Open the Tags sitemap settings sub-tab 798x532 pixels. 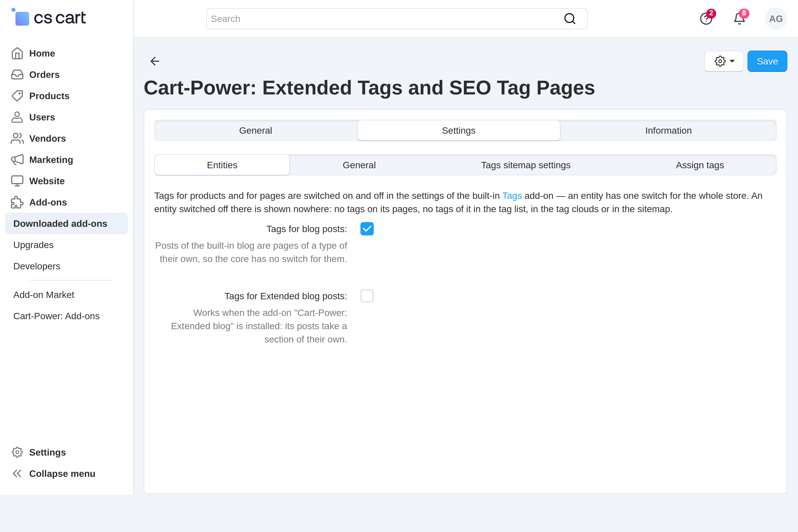(x=526, y=165)
